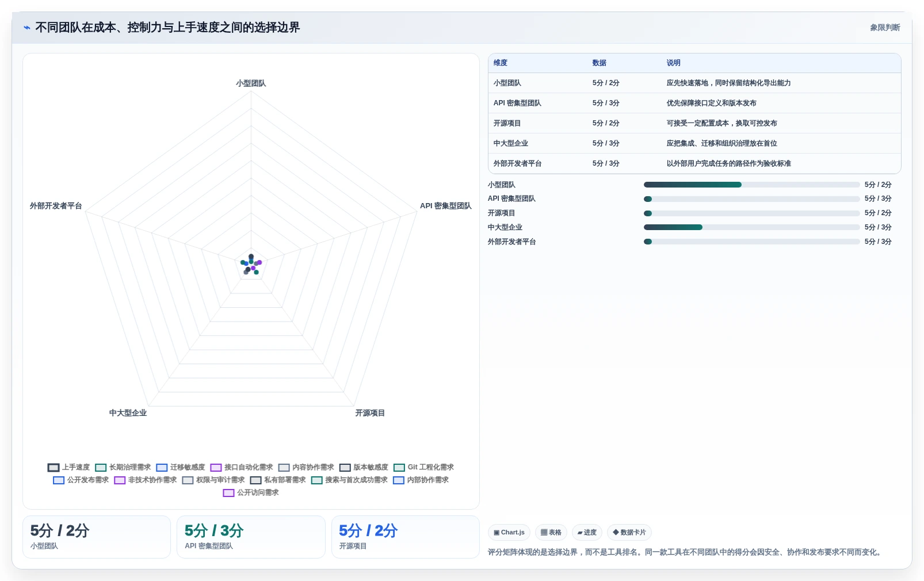
Task: Toggle the 接口自动化需求 legend series
Action: 242,467
